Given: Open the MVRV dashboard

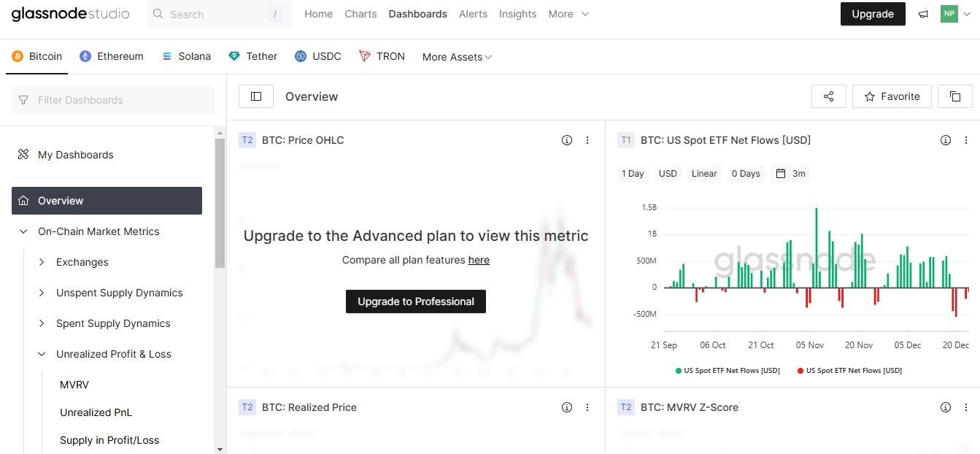Looking at the screenshot, I should pos(74,385).
